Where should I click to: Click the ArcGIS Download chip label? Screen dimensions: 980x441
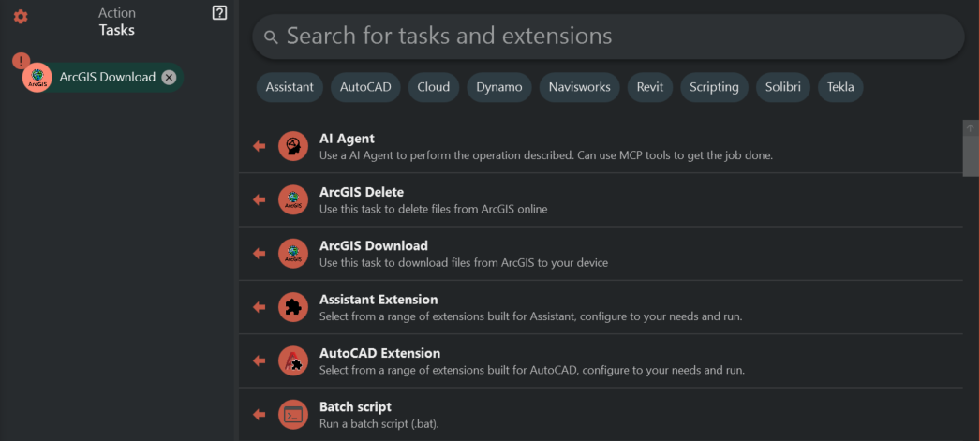point(108,78)
